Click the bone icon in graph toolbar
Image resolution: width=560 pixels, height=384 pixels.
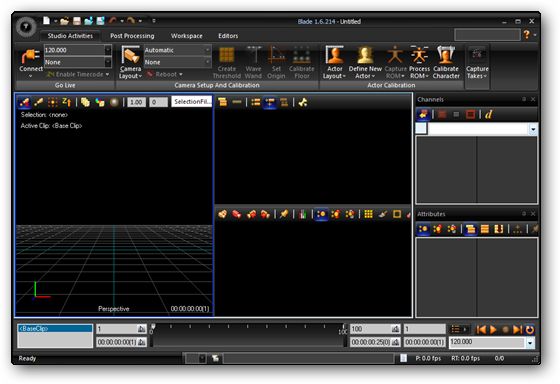coord(303,103)
